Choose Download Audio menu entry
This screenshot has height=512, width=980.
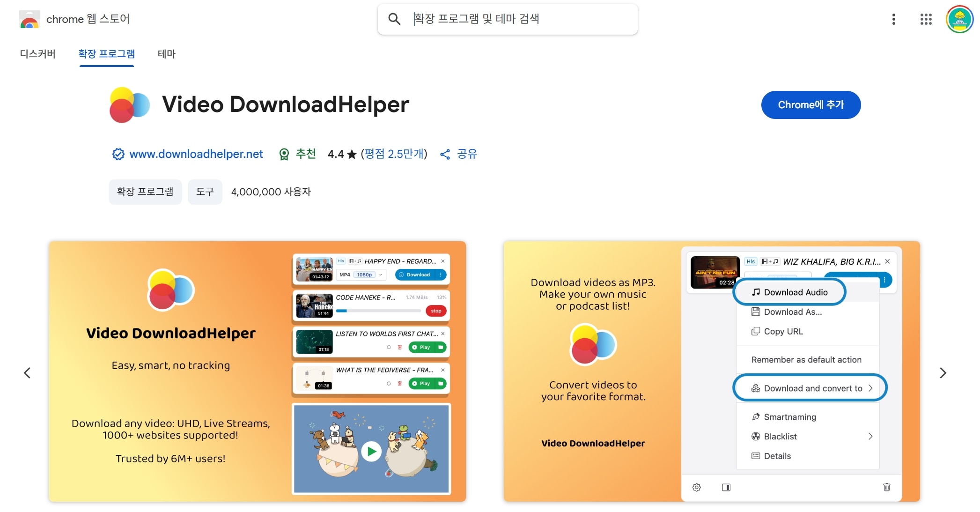(x=790, y=292)
